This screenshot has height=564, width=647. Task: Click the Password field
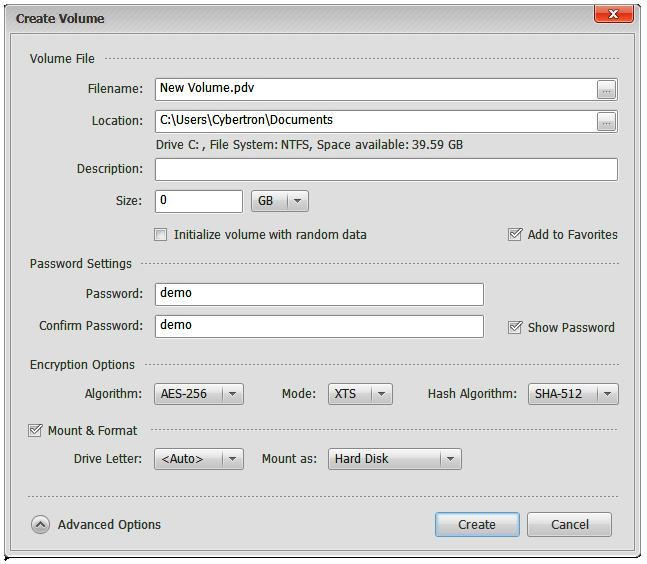click(x=319, y=295)
